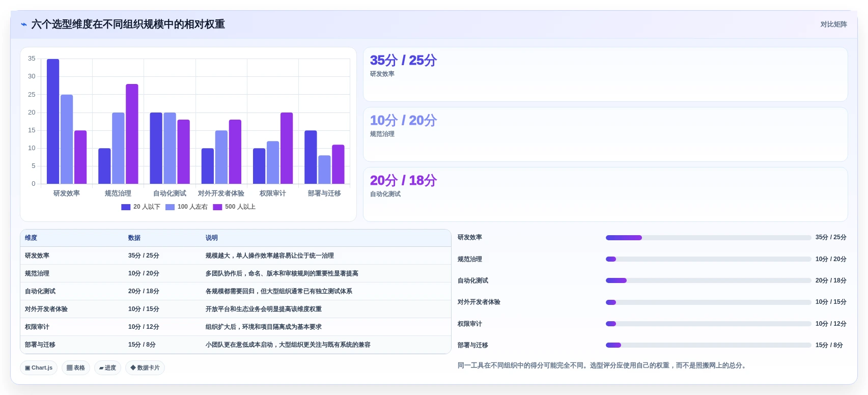Select the 表格 tag chip
This screenshot has height=395, width=868.
76,368
